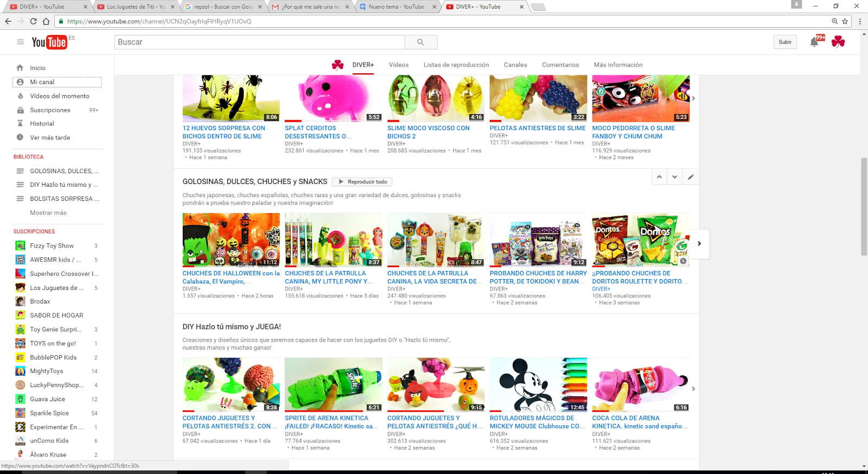Bookmark the page with star icon
The image size is (868, 474).
click(845, 21)
